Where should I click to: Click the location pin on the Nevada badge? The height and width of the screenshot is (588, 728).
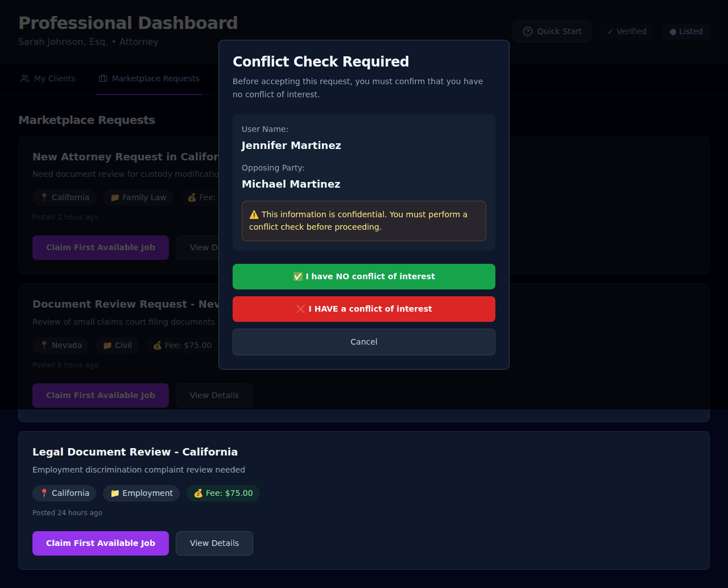tap(44, 345)
